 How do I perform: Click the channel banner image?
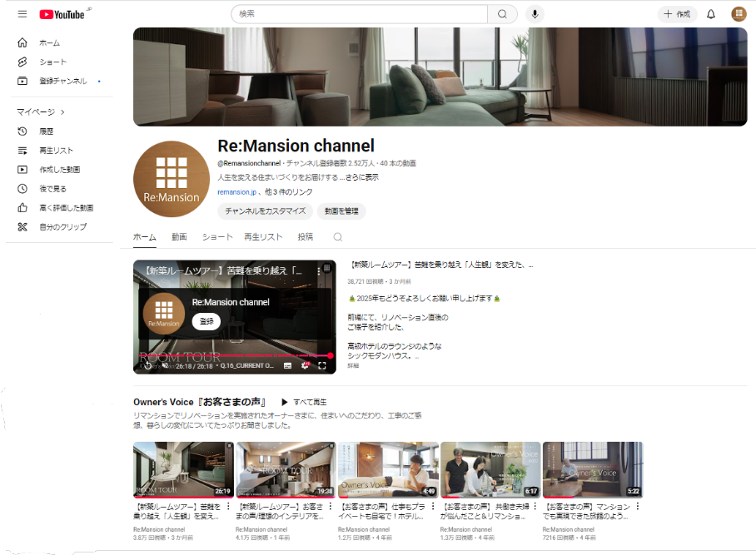pyautogui.click(x=440, y=77)
